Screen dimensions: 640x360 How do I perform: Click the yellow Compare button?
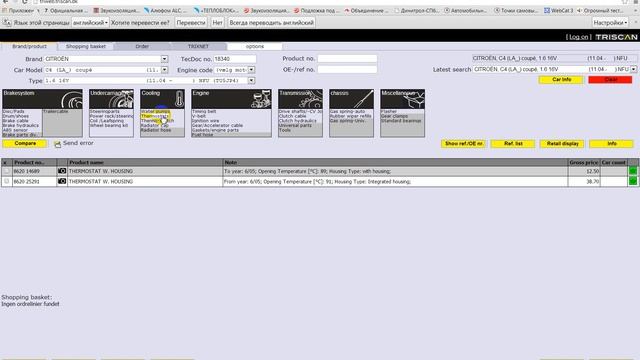click(x=25, y=144)
